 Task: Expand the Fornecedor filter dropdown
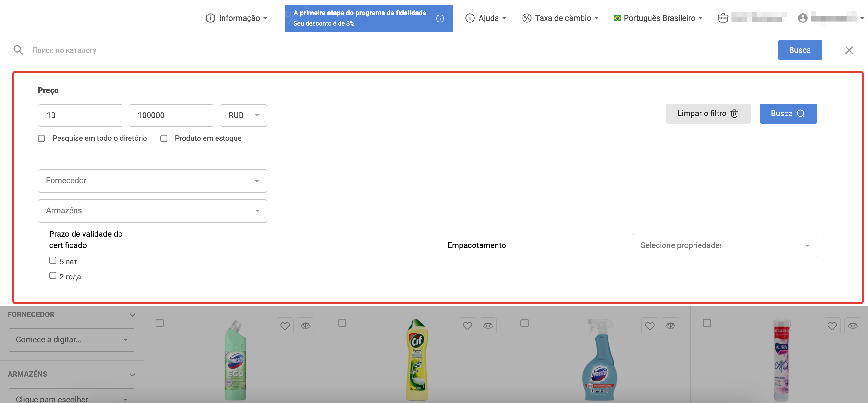tap(152, 181)
